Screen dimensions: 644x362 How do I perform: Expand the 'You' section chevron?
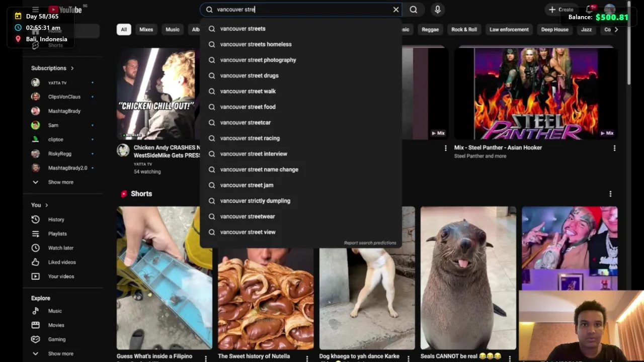point(46,205)
